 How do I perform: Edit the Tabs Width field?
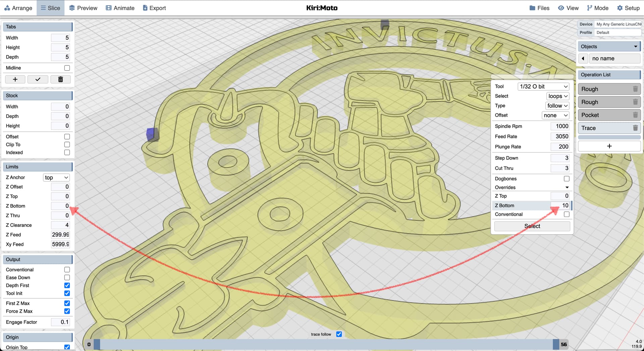[60, 38]
